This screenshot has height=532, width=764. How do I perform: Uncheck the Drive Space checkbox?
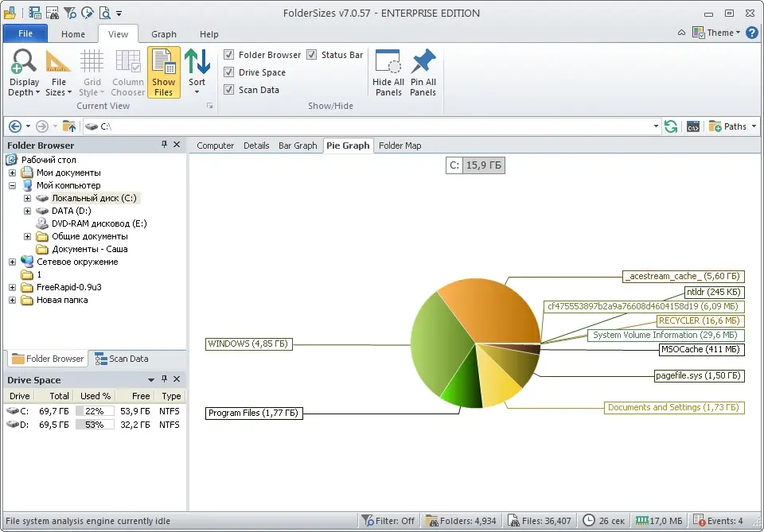click(x=228, y=72)
